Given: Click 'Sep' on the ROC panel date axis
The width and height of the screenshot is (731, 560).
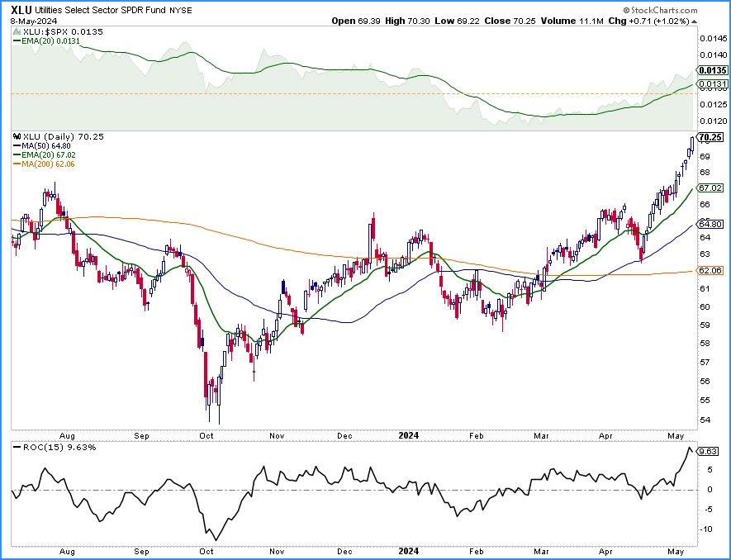Looking at the screenshot, I should (141, 552).
